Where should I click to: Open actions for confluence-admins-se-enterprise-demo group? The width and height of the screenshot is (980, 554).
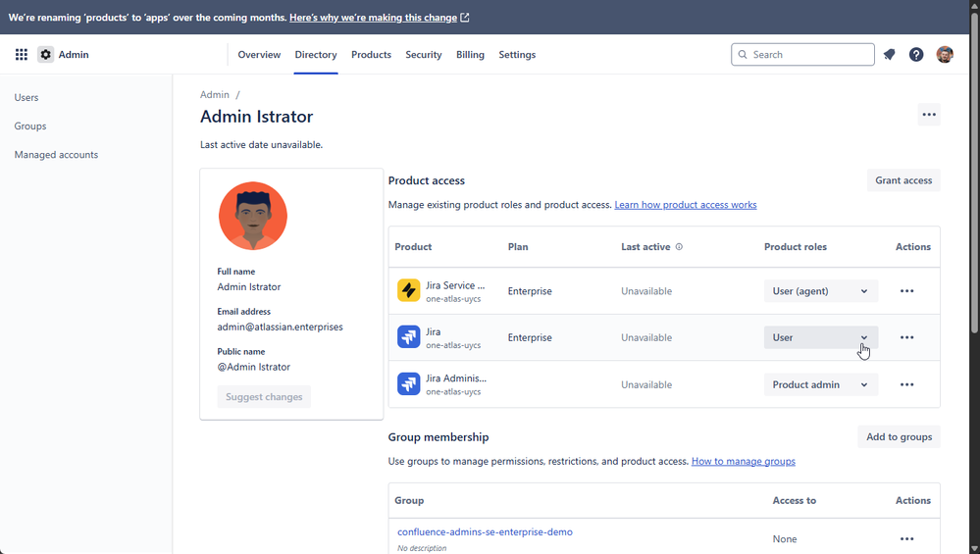pyautogui.click(x=906, y=538)
